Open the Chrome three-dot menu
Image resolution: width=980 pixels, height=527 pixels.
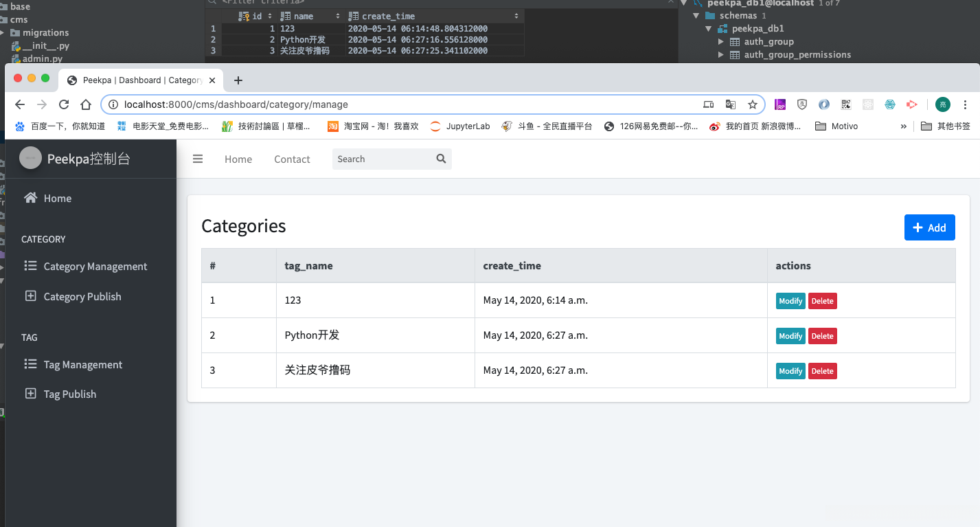tap(966, 104)
